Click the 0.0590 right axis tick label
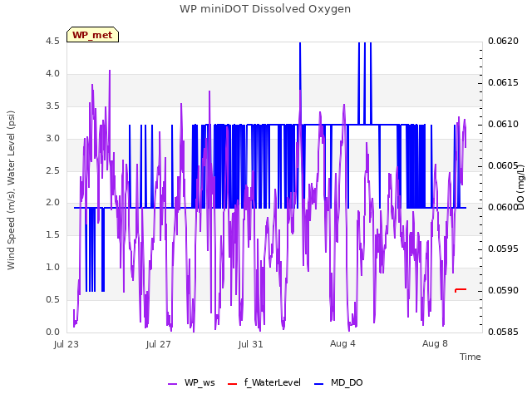This screenshot has height=399, width=532. pos(503,290)
